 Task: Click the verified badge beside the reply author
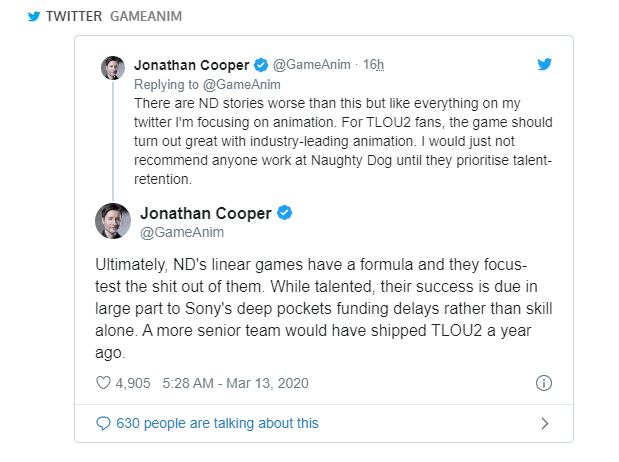click(261, 65)
